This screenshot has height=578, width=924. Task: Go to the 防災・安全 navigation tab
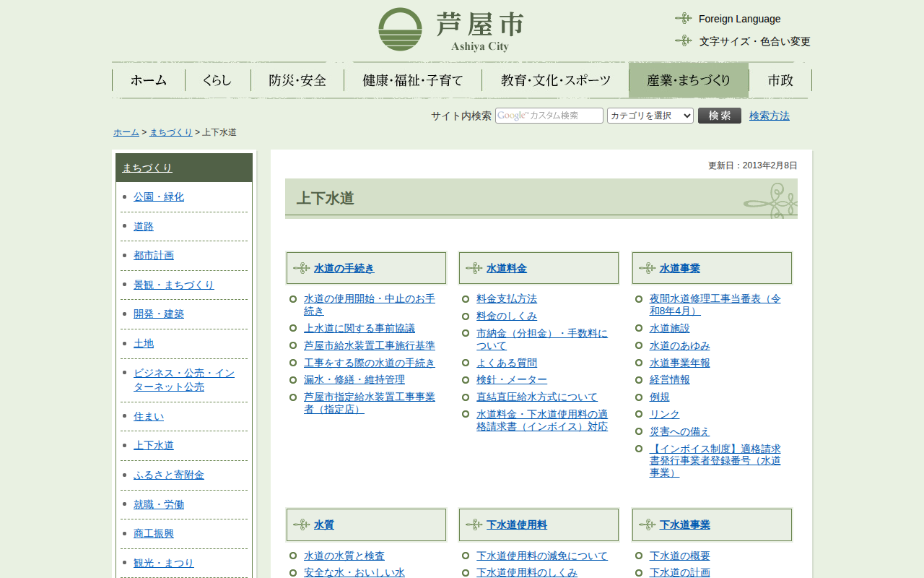pyautogui.click(x=297, y=80)
